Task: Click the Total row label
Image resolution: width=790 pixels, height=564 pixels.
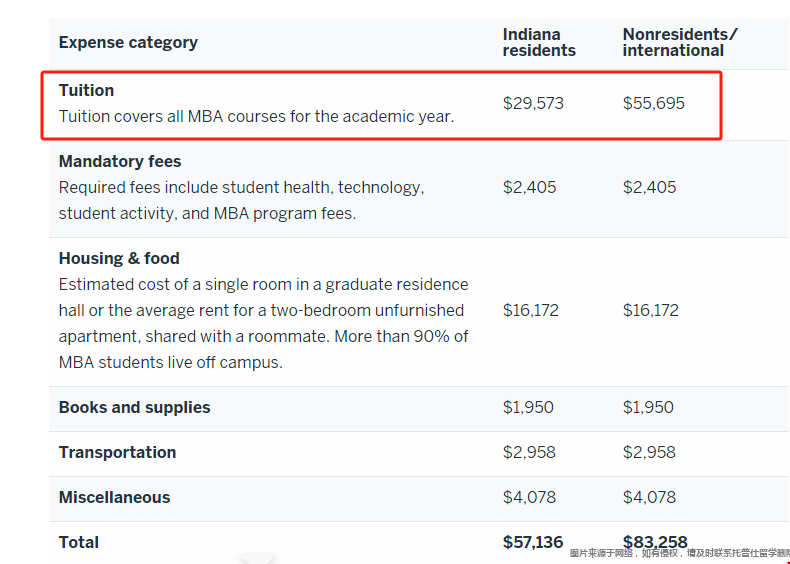Action: pos(79,542)
